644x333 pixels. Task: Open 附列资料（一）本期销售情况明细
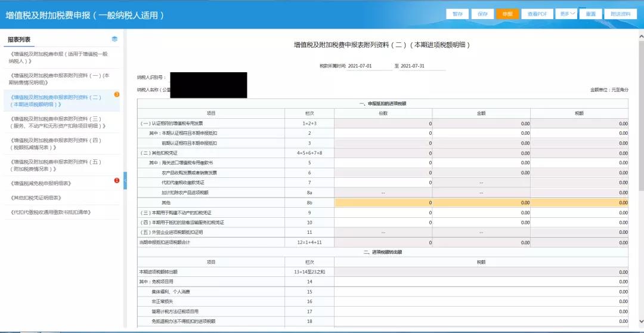coord(58,79)
